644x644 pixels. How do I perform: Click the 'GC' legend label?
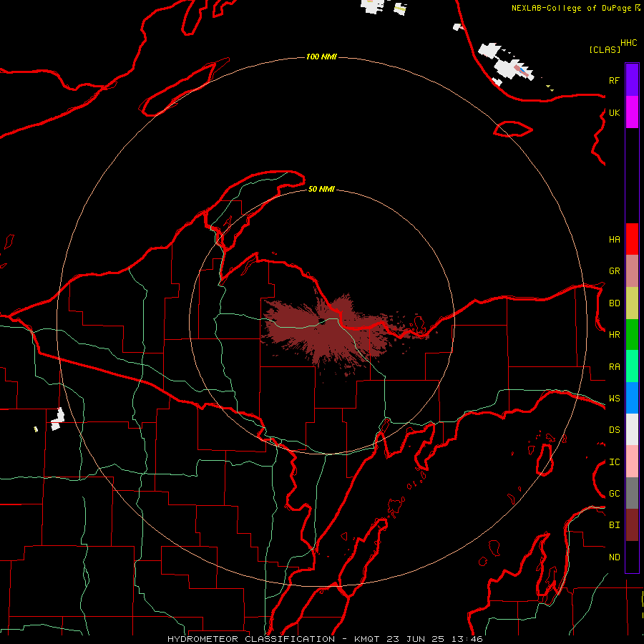615,494
